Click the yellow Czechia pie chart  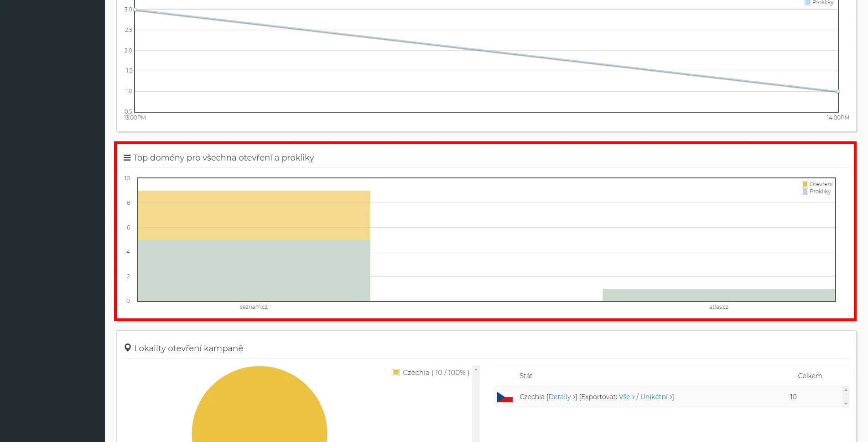259,411
